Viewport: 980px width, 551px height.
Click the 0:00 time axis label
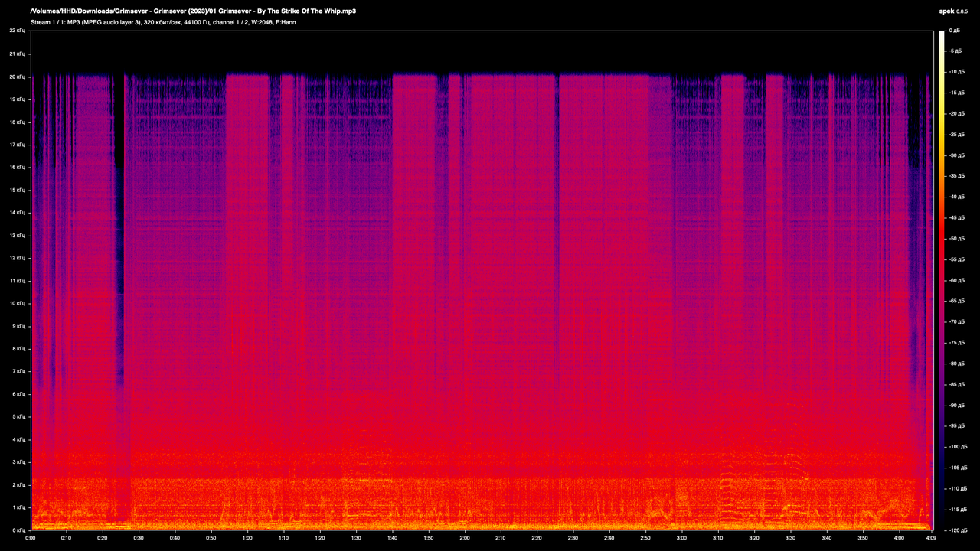tap(31, 538)
